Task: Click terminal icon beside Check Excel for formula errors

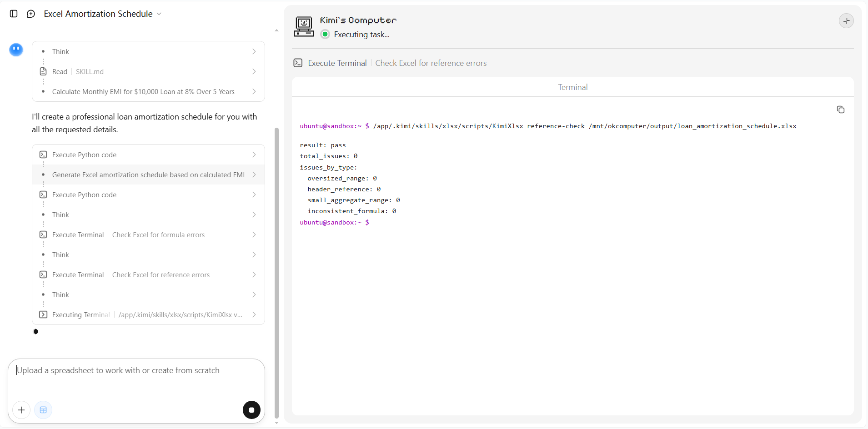Action: click(43, 234)
